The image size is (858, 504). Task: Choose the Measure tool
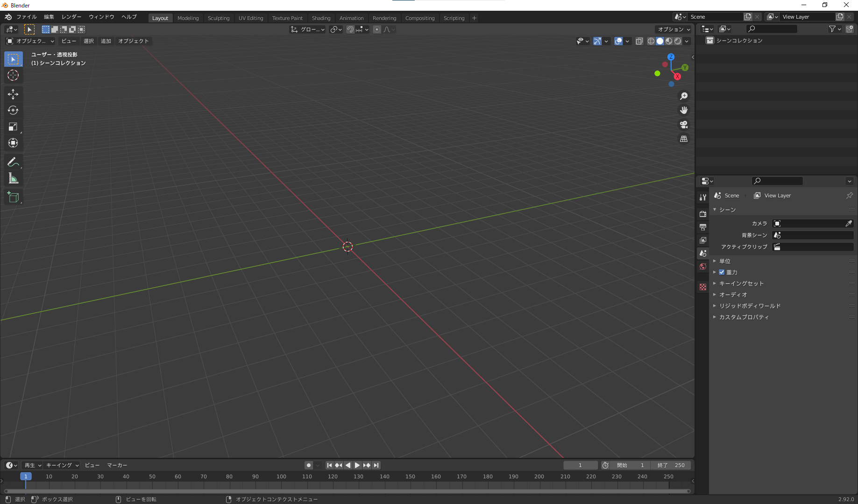coord(13,178)
